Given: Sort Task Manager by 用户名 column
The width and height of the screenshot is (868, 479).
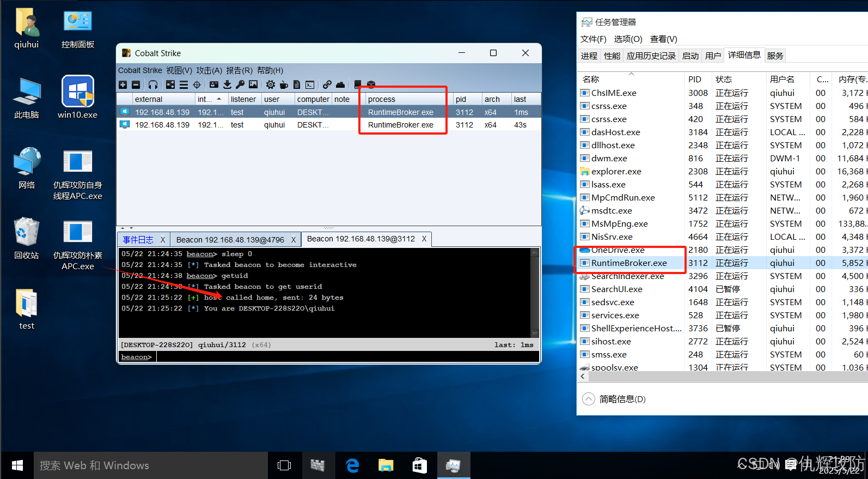Looking at the screenshot, I should [x=787, y=79].
